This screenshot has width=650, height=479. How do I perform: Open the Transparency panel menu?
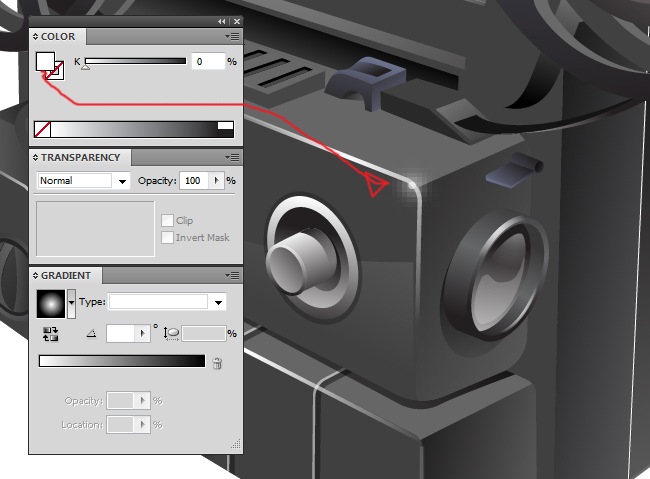pos(233,158)
